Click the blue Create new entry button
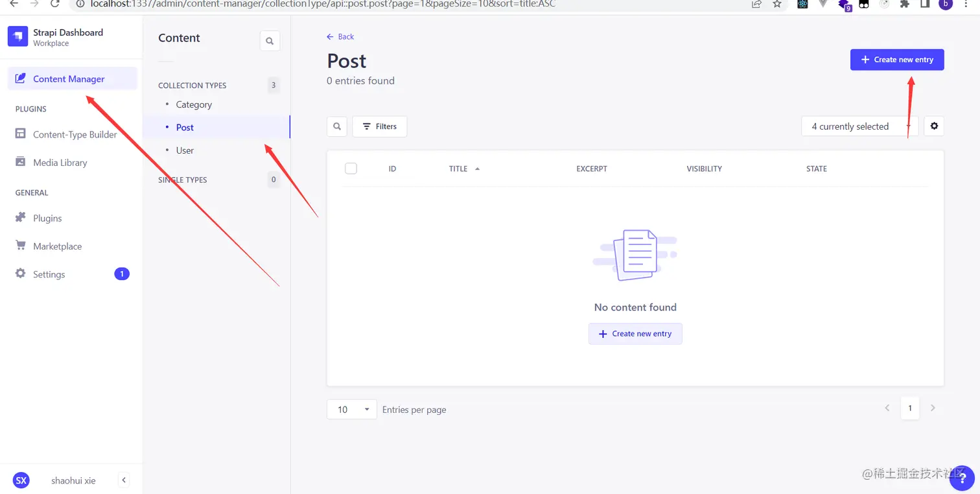This screenshot has width=980, height=494. (897, 59)
